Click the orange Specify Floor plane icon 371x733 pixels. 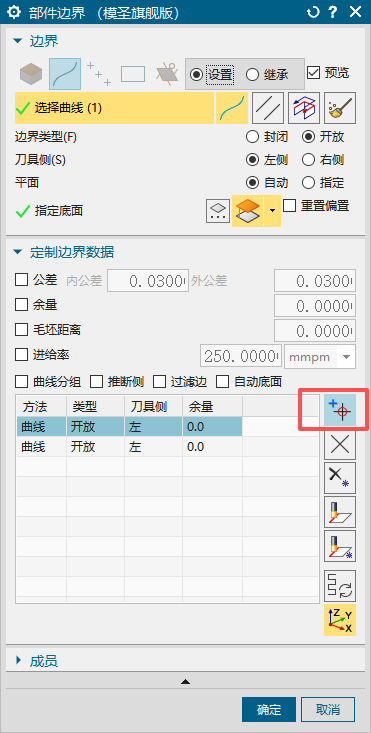(247, 211)
